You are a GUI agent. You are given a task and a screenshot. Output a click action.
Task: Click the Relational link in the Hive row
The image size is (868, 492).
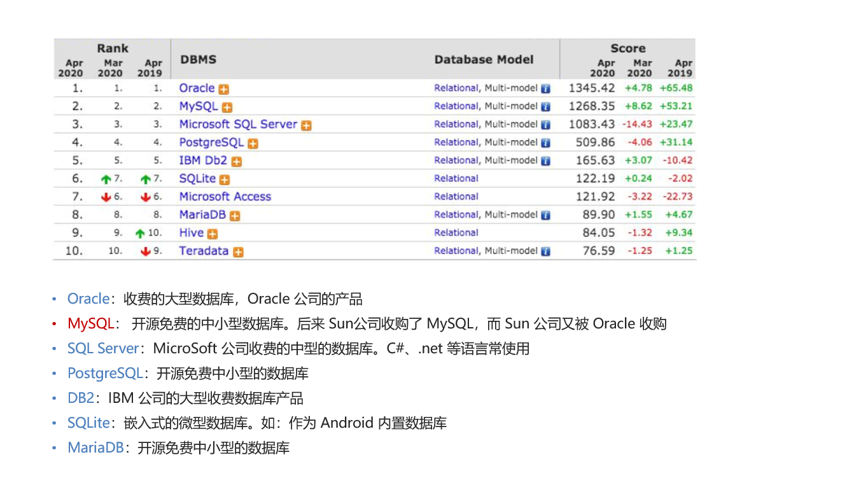pos(456,233)
